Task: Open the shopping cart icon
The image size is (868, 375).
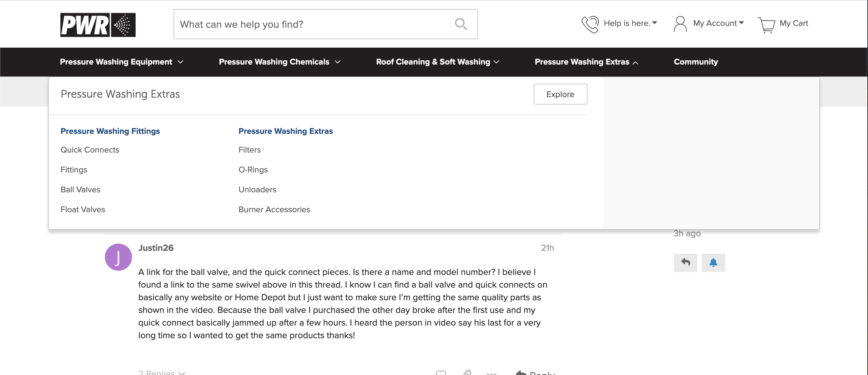Action: pos(766,25)
